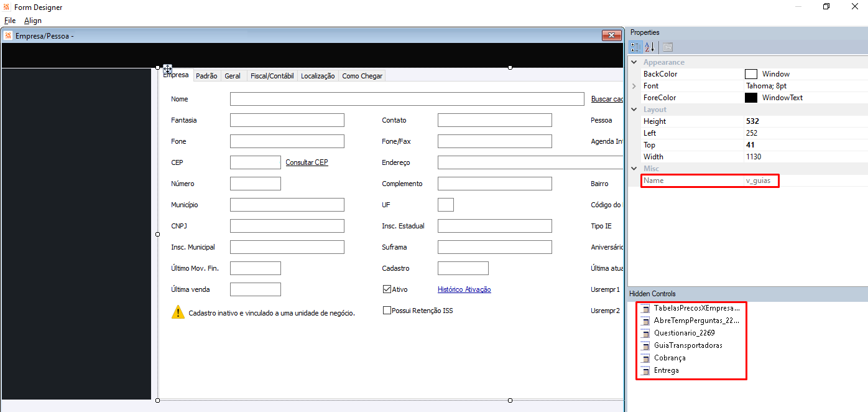Select the Font value Tahoma; 8pt
Image resolution: width=868 pixels, height=412 pixels.
[766, 86]
